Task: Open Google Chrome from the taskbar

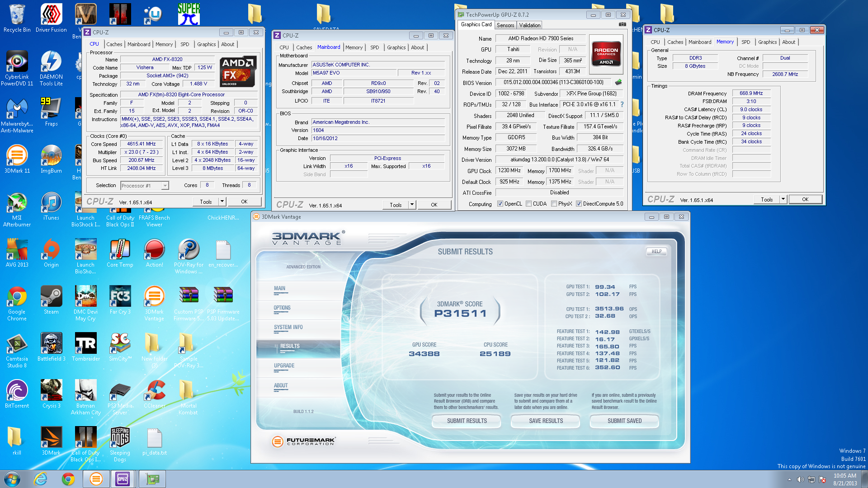Action: pos(68,479)
